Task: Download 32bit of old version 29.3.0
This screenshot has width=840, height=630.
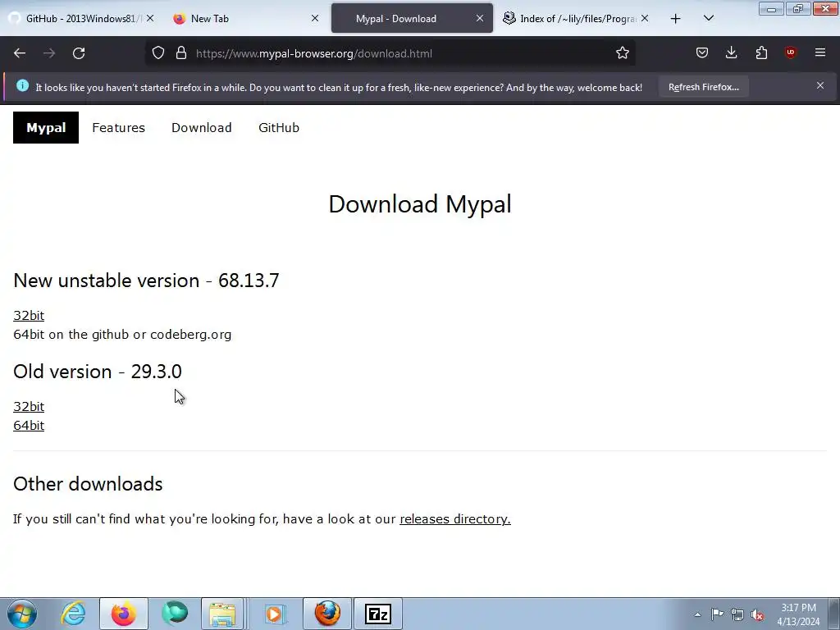Action: pos(29,407)
